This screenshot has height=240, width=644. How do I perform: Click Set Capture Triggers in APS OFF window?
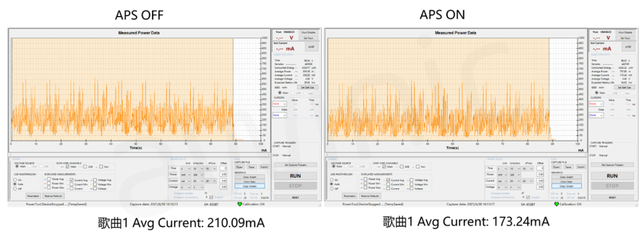point(296,164)
